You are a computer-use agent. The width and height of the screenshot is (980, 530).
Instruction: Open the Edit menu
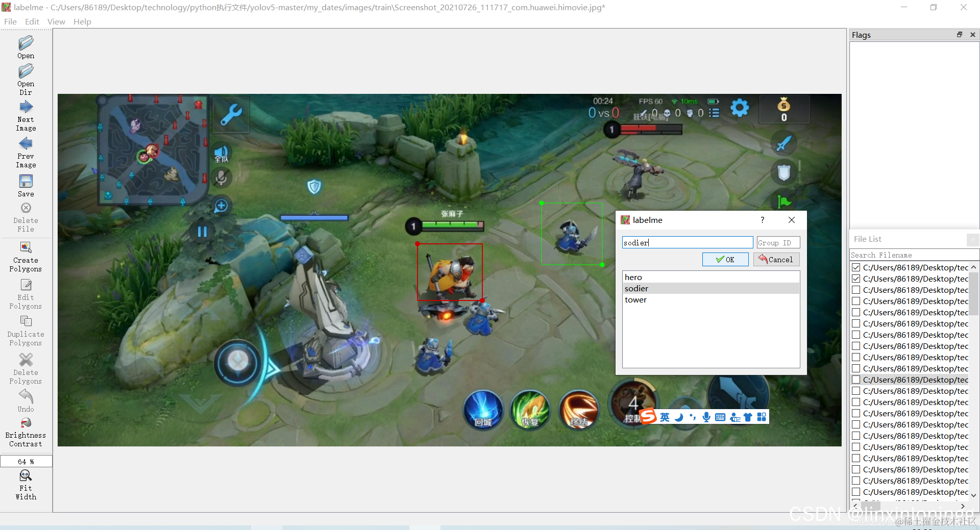(32, 21)
